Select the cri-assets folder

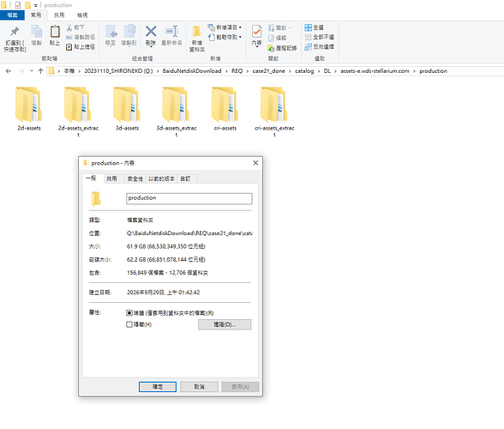click(x=225, y=108)
